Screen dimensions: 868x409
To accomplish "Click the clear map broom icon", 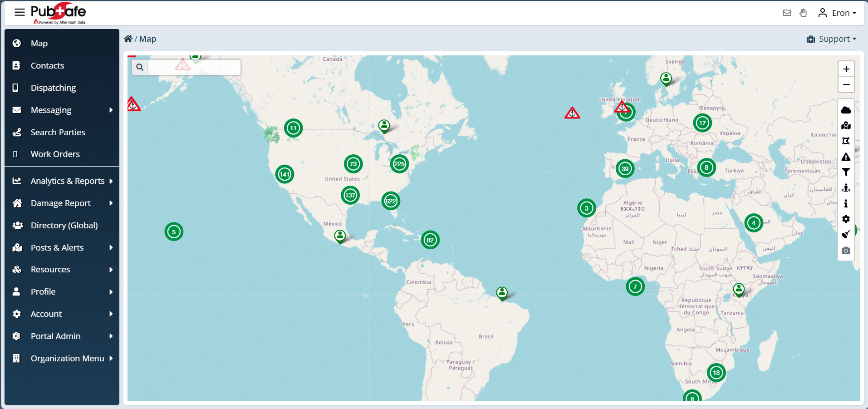I will click(x=846, y=234).
